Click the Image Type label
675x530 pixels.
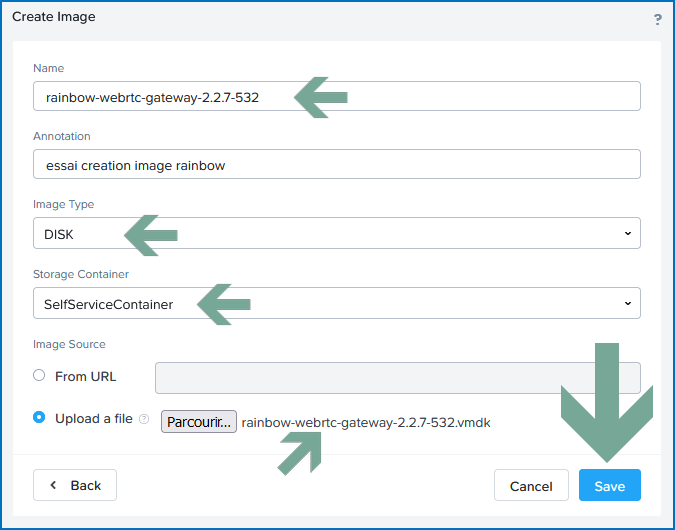(x=64, y=204)
